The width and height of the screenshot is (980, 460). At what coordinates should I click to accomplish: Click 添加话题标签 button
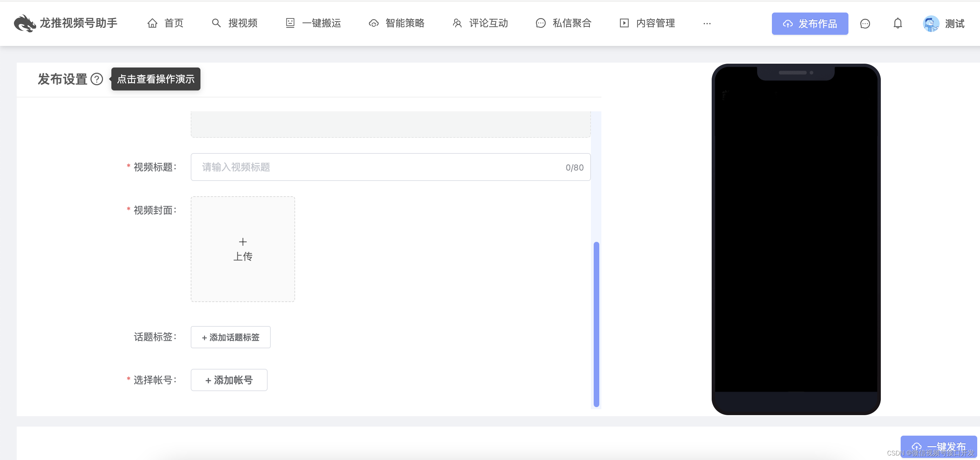[x=230, y=337]
